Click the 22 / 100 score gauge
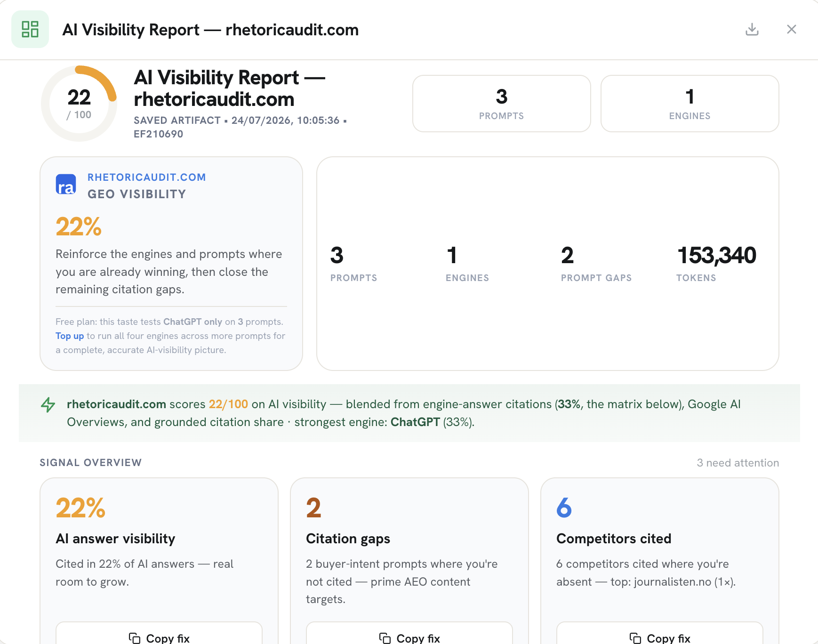 coord(79,104)
